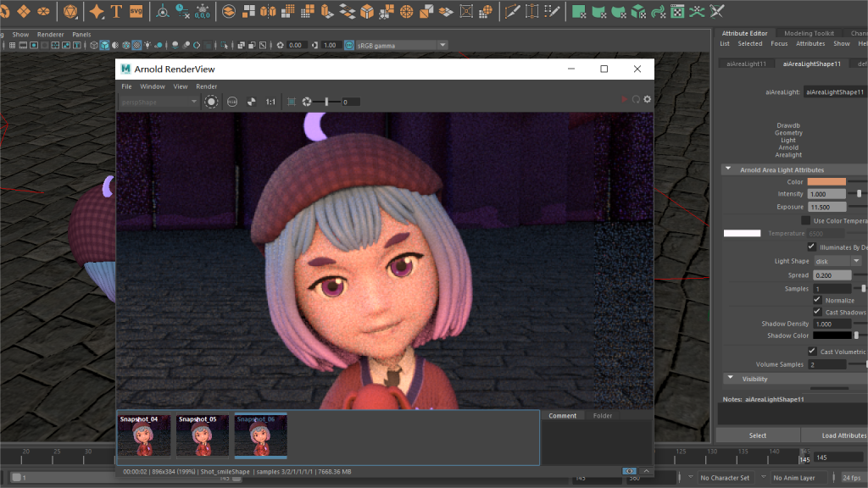Screen dimensions: 868x488
Task: Click the viewport color management icon
Action: (x=349, y=46)
